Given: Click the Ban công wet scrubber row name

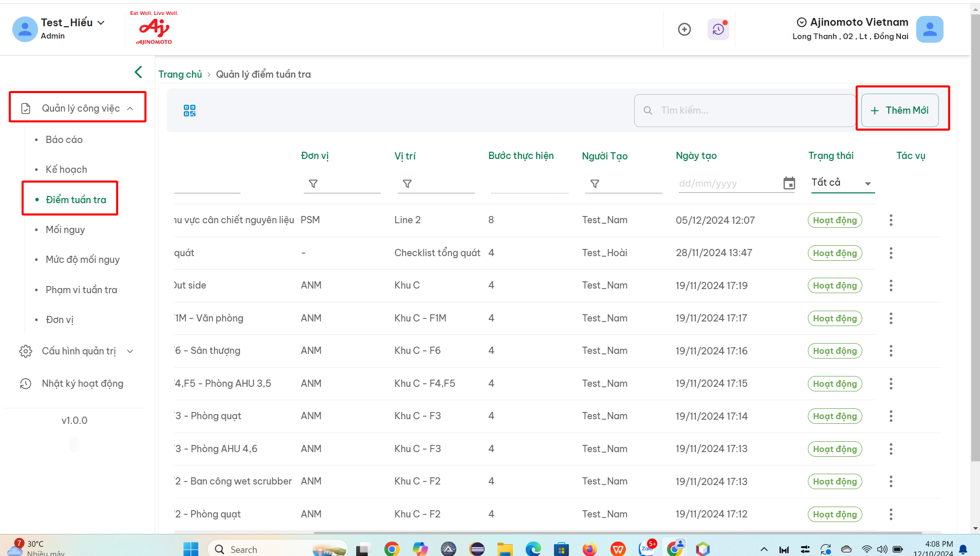Looking at the screenshot, I should click(x=233, y=481).
